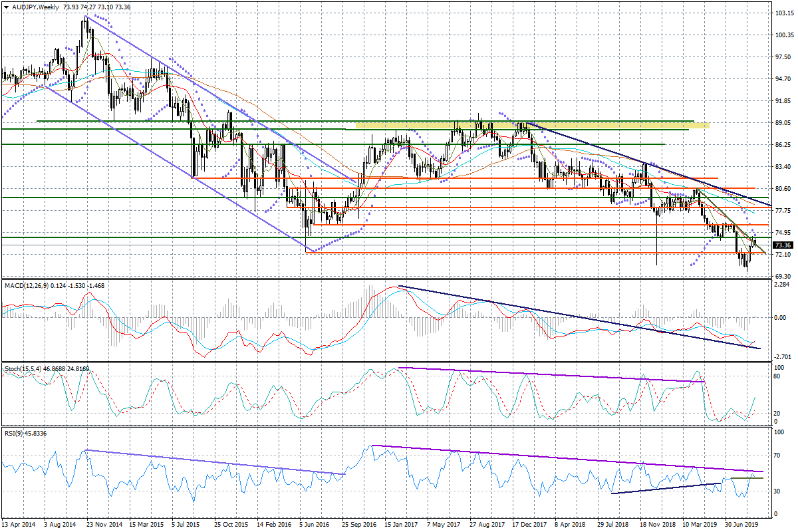Click the 7 May 2017 date label
The height and width of the screenshot is (532, 798).
(x=444, y=524)
